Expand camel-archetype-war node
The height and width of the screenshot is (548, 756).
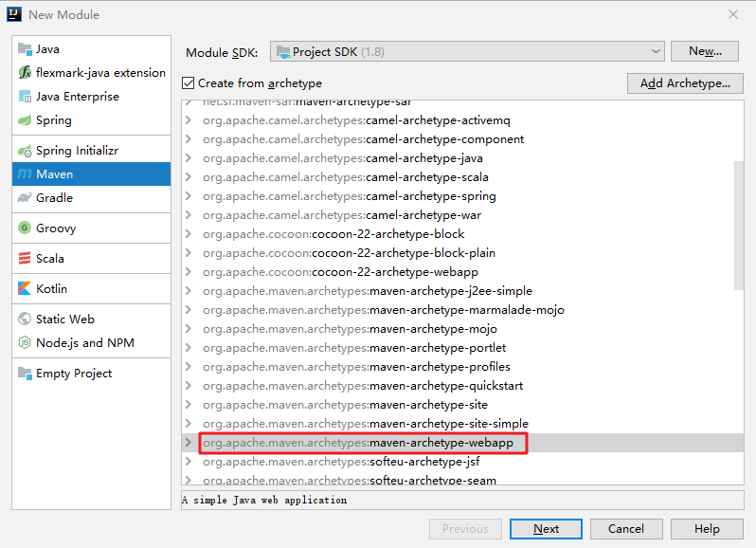189,214
